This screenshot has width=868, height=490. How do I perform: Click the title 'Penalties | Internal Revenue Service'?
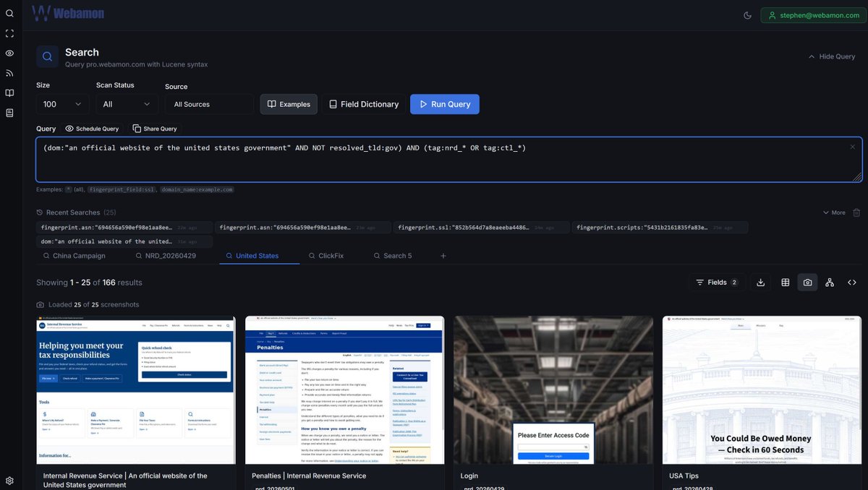(x=309, y=476)
